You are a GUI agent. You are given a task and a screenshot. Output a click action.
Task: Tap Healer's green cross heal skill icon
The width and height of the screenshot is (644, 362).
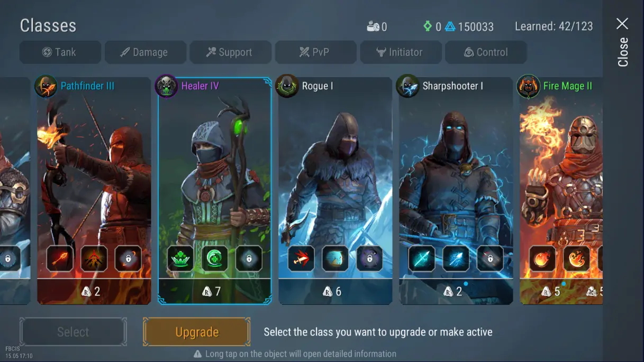(180, 258)
